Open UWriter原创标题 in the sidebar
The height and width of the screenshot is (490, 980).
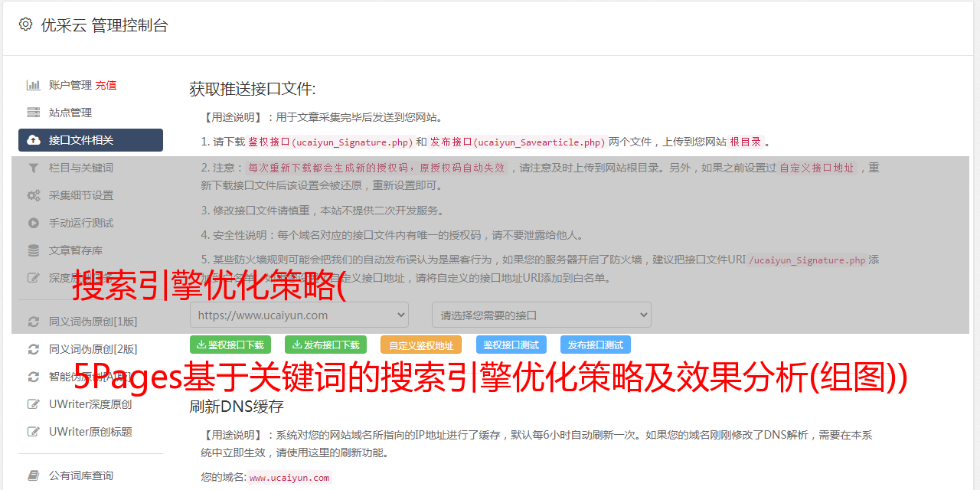coord(90,432)
